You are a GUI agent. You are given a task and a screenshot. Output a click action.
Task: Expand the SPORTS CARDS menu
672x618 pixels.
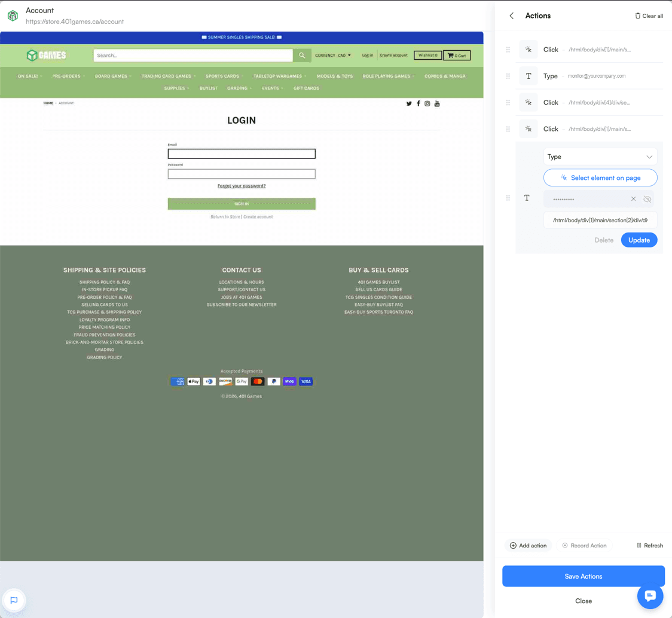point(224,77)
